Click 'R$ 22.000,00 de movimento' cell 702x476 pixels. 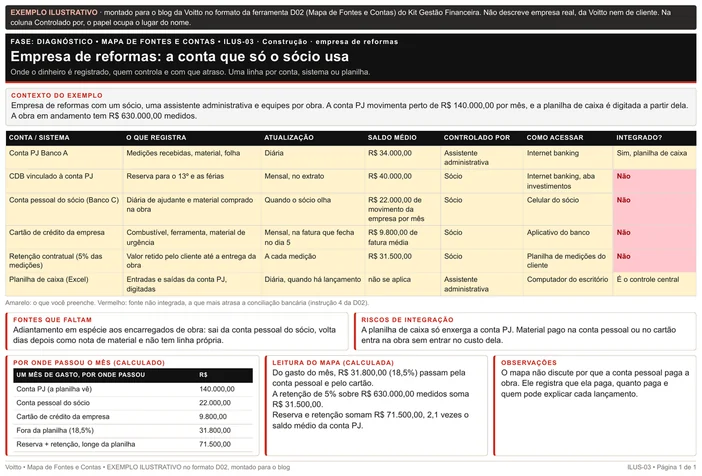pos(403,209)
